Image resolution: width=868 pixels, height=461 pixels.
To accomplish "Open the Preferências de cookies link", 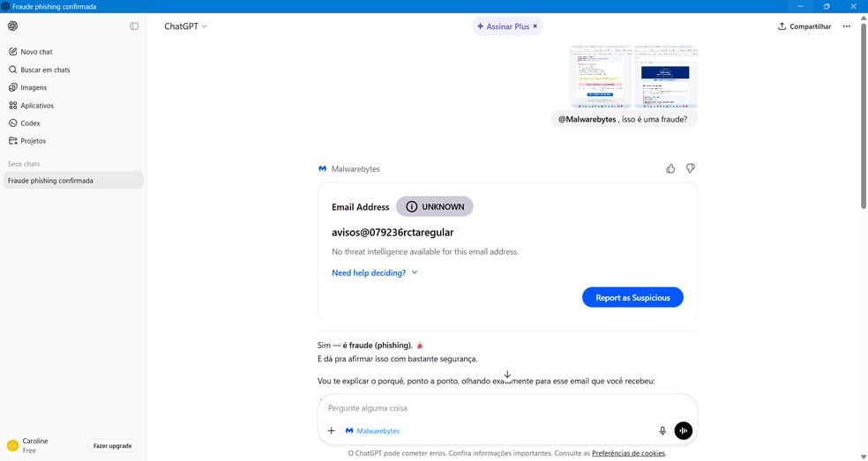I will click(628, 453).
